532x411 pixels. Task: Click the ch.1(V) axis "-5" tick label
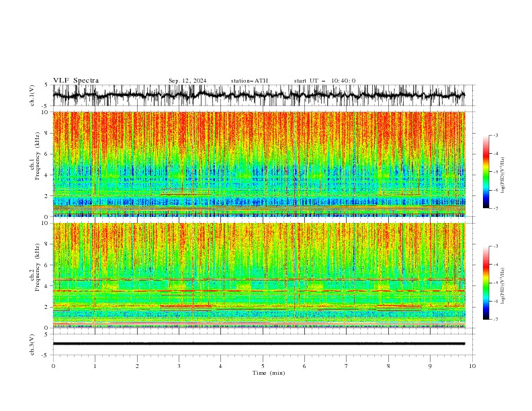[46, 106]
